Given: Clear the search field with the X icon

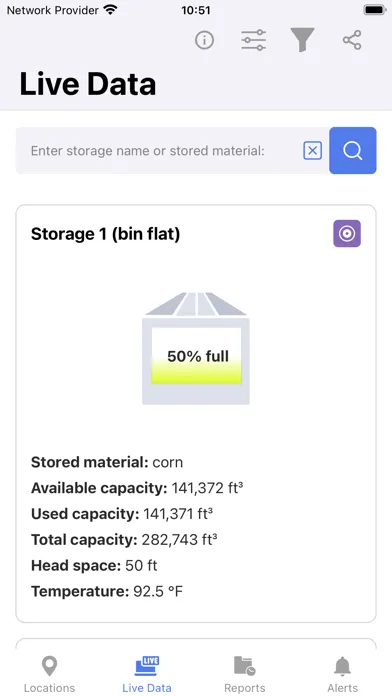Looking at the screenshot, I should 313,151.
